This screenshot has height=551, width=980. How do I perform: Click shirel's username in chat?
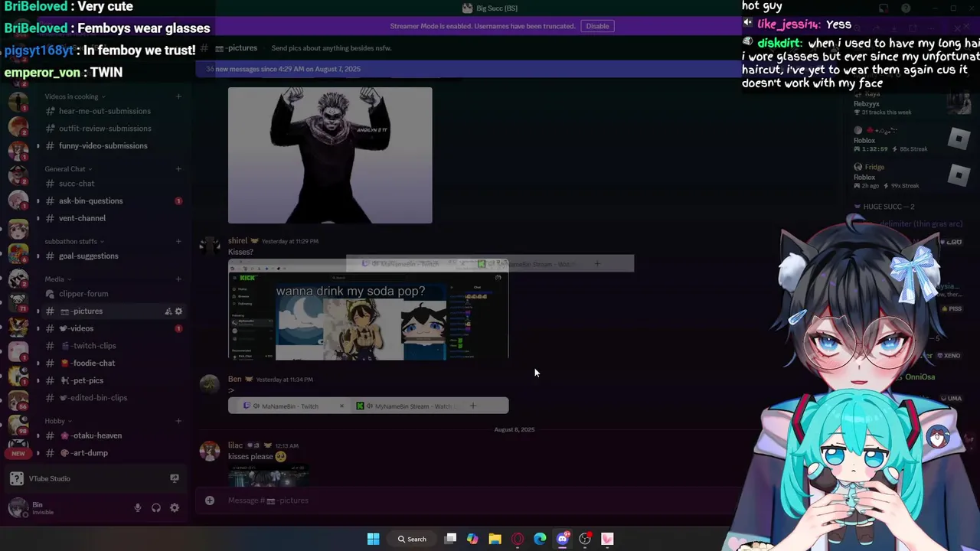(237, 241)
